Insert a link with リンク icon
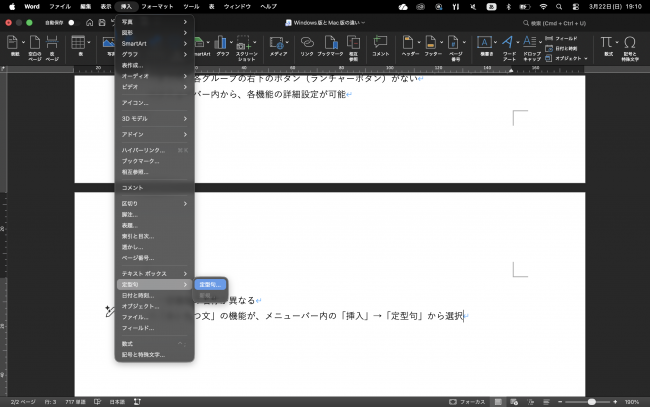Screen dimensions: 650x407 [x=306, y=44]
